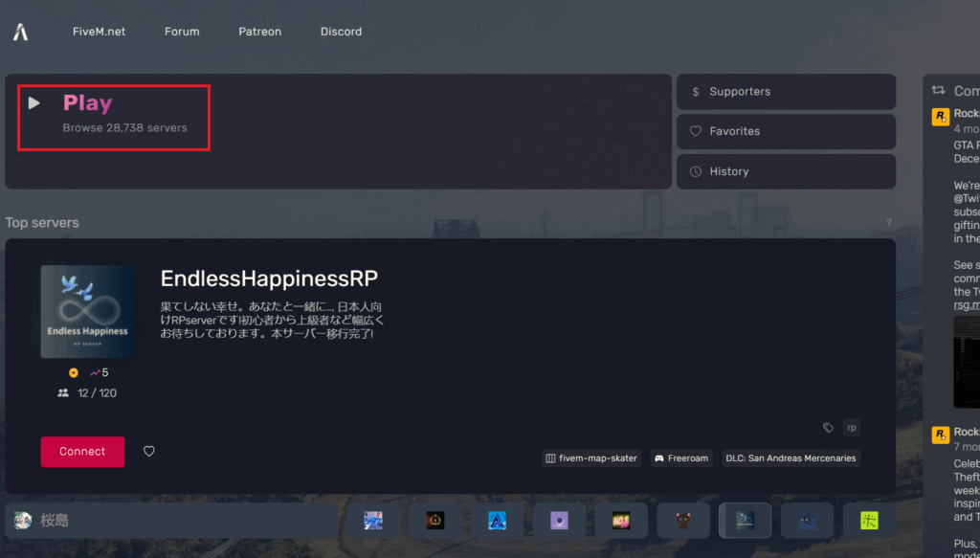Viewport: 980px width, 558px height.
Task: Select the 桜島 server entry
Action: coord(171,521)
